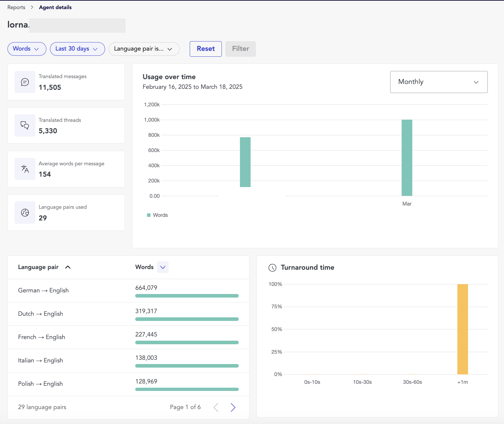This screenshot has height=424, width=504.
Task: Select the Dutch to English row
Action: click(x=41, y=314)
